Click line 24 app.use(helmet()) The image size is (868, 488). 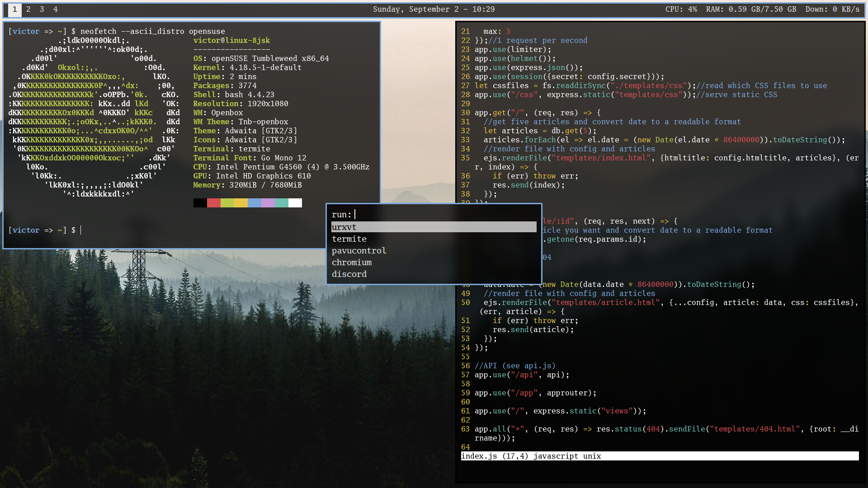(x=515, y=59)
